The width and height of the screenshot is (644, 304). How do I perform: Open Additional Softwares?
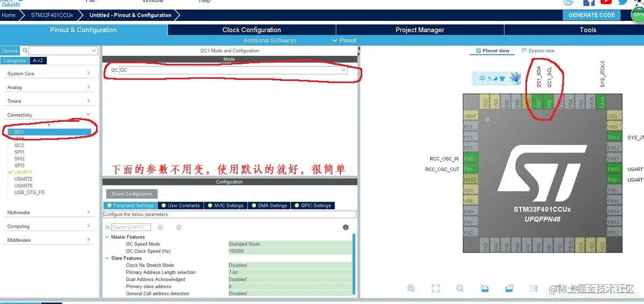coord(269,40)
